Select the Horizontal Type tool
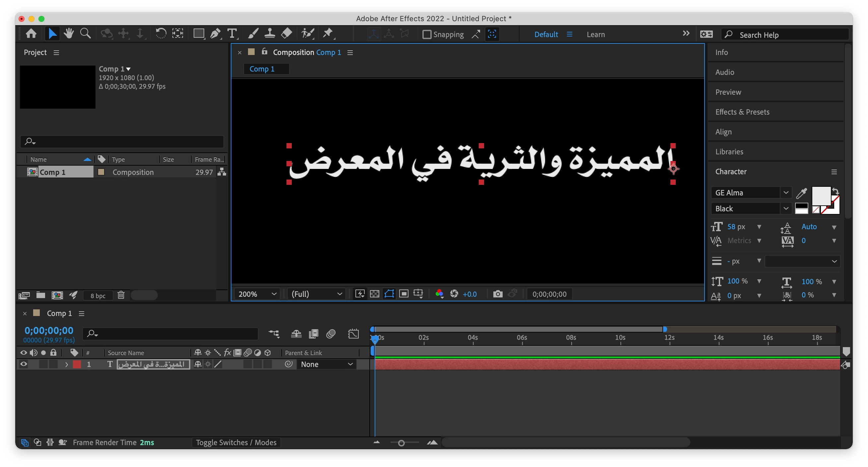This screenshot has width=868, height=467. coord(232,34)
